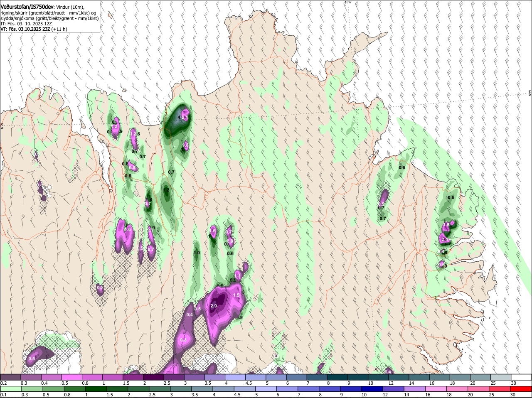Image resolution: width=532 pixels, height=398 pixels.
Task: Click the 20 label in the upper legend
Action: click(473, 383)
